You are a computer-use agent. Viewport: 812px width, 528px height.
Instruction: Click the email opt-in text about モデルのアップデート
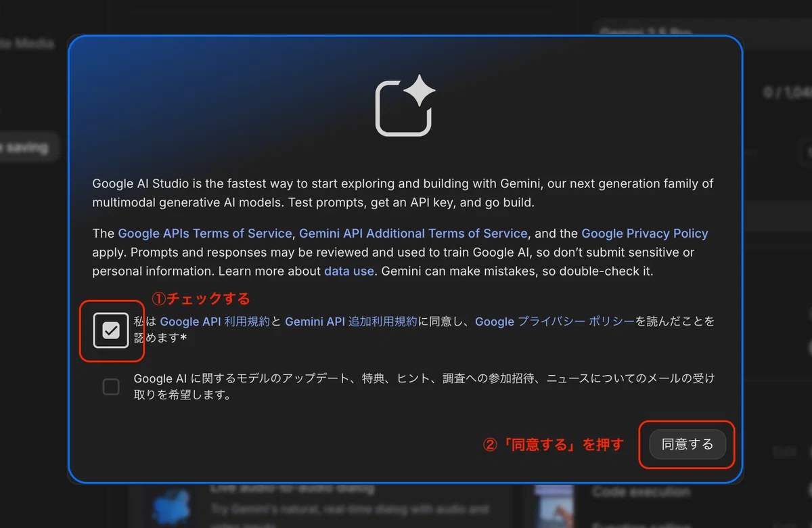tap(424, 387)
